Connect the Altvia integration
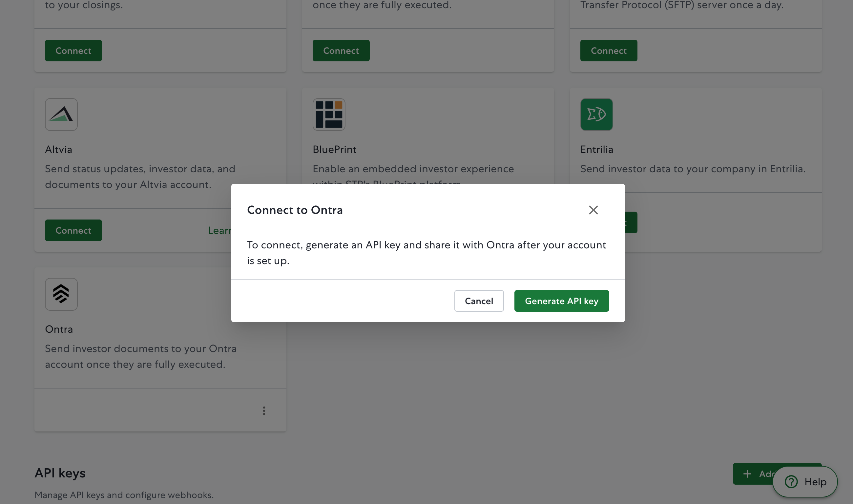 (x=73, y=230)
